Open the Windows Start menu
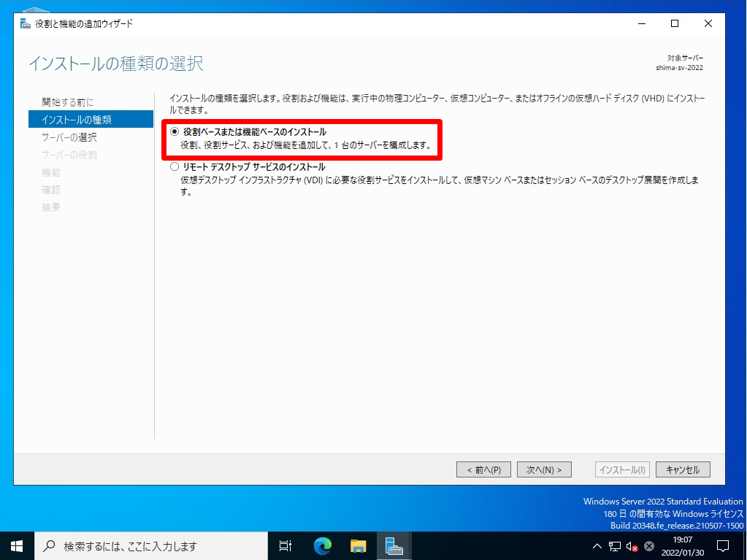Screen dimensions: 747x560 tap(17, 545)
